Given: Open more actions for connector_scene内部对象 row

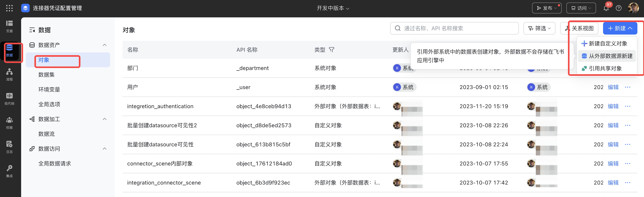Looking at the screenshot, I should click(x=628, y=164).
